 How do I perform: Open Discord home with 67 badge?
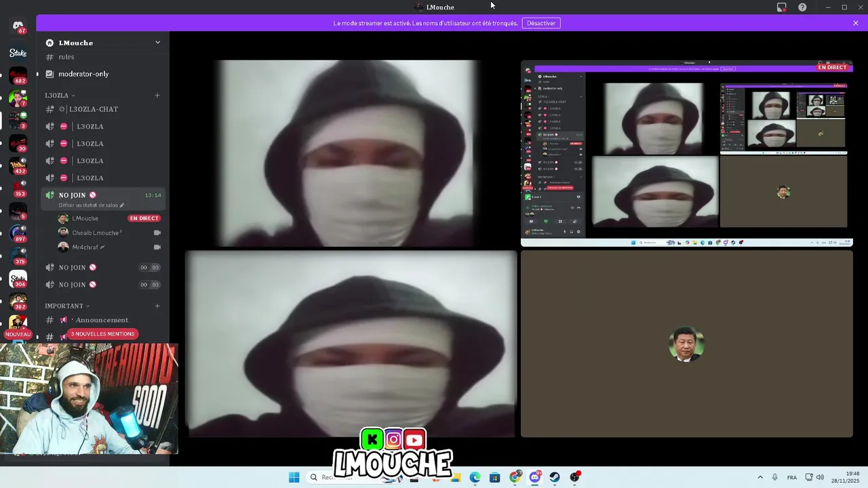[x=18, y=26]
